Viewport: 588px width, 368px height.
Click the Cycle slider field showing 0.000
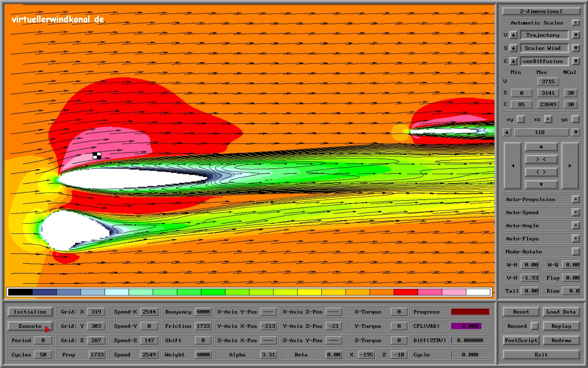click(470, 355)
